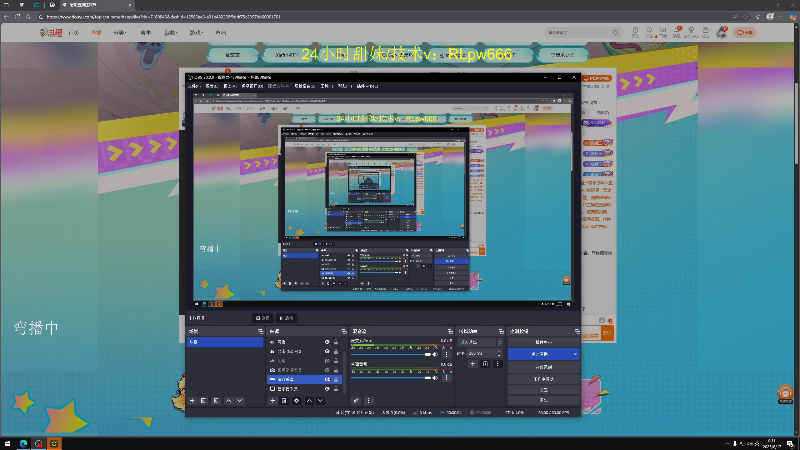The height and width of the screenshot is (450, 800).
Task: Expand dropdown arrow on blue Controls button
Action: click(575, 354)
